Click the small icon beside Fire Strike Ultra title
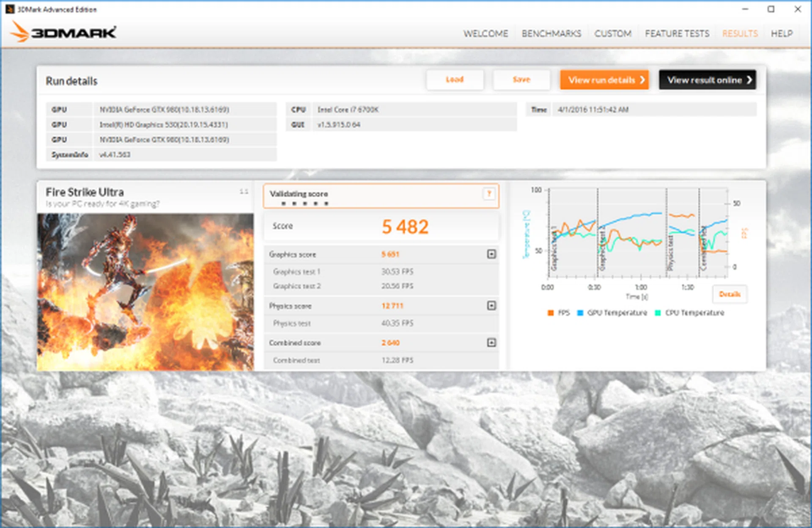812x528 pixels. (x=244, y=191)
